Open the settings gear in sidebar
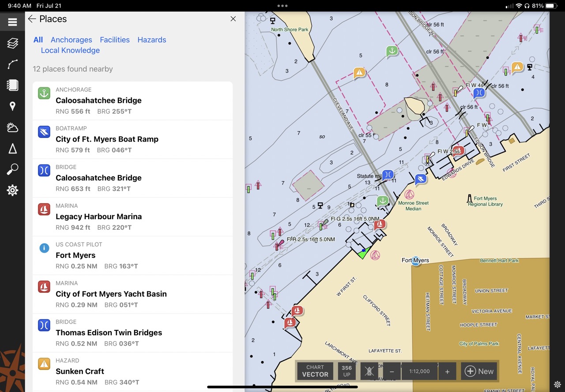The image size is (565, 392). [12, 190]
